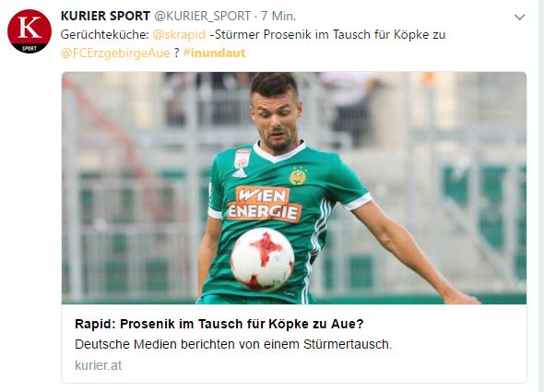The width and height of the screenshot is (544, 392).
Task: Click the word Gerüchteküche in the tweet
Action: pos(105,35)
